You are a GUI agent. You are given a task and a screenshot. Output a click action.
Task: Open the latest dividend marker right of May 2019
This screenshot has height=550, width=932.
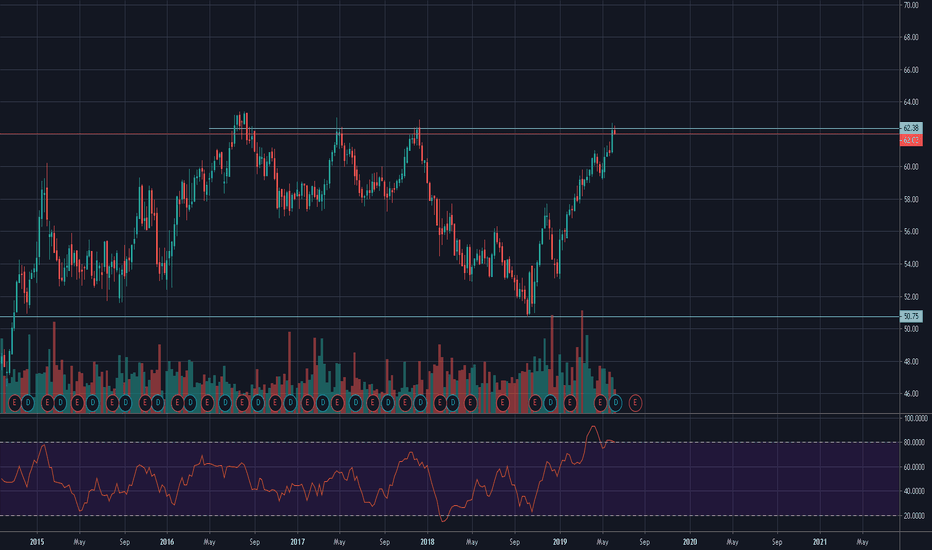click(616, 403)
